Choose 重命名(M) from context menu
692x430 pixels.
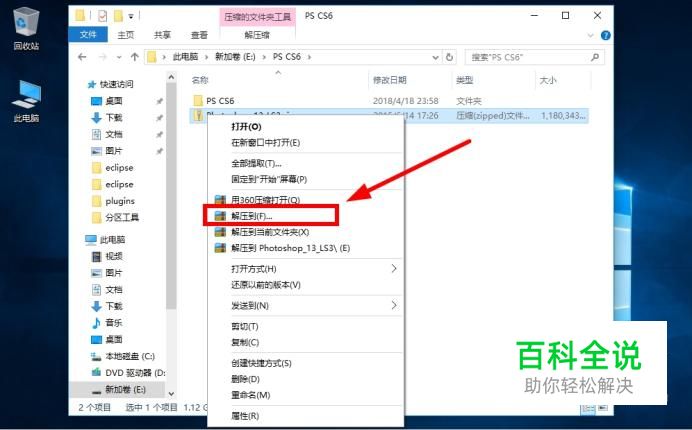(x=305, y=395)
